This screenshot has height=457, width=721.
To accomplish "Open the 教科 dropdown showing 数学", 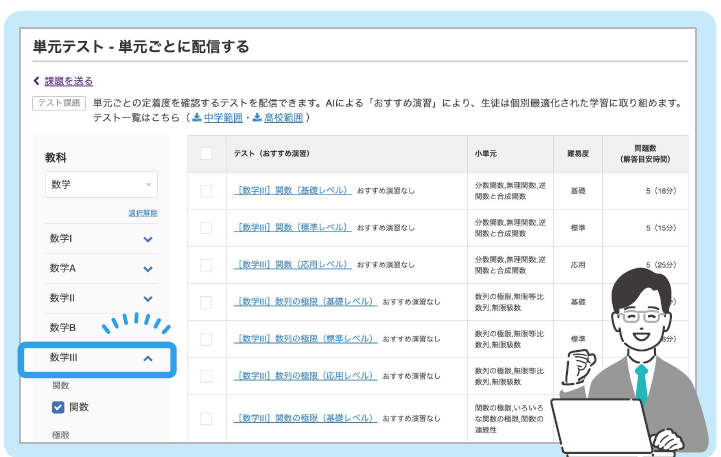I will 101,184.
